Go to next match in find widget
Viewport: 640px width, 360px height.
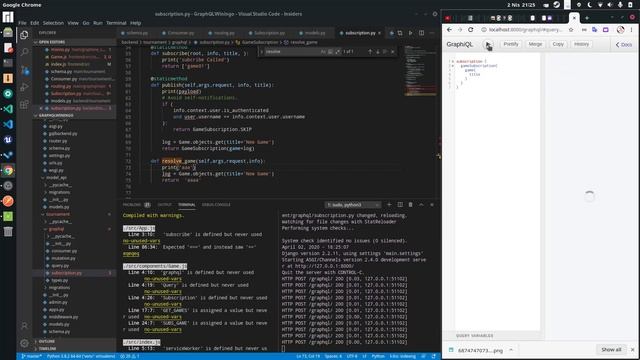pos(378,52)
